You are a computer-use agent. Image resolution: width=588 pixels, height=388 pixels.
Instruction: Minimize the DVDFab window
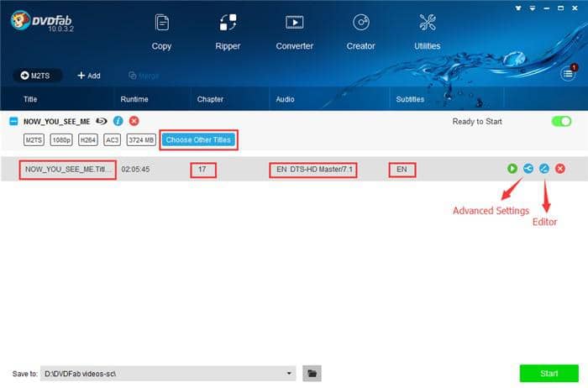click(x=547, y=8)
